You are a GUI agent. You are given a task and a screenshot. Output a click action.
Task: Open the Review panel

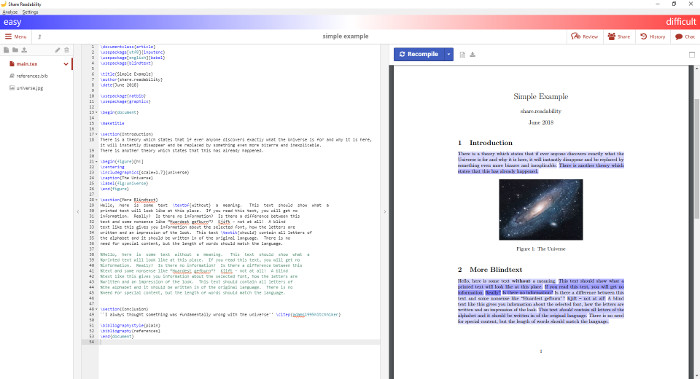coord(584,37)
